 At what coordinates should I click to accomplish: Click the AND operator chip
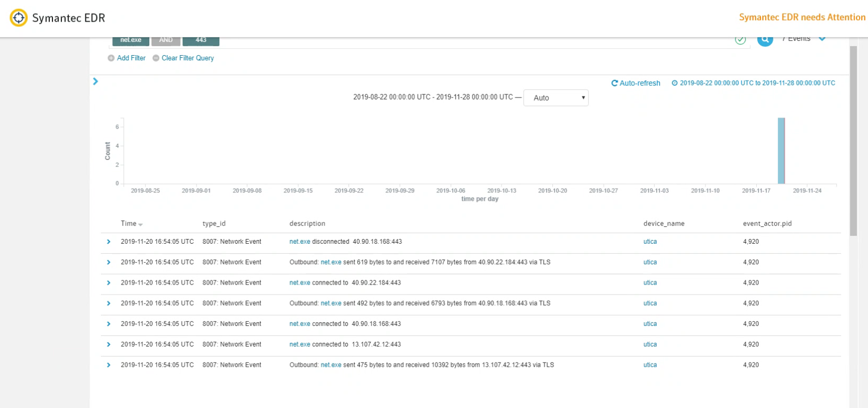(166, 41)
